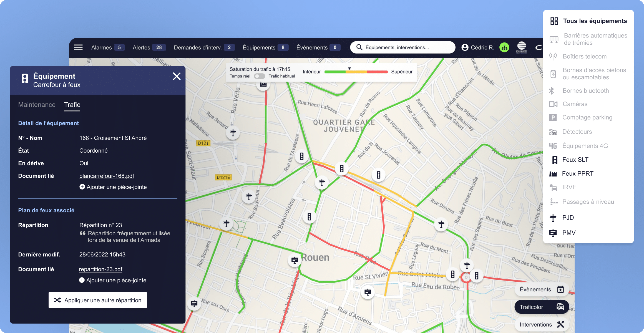Click traffic light marker on Rue Beauvoisine

click(309, 216)
